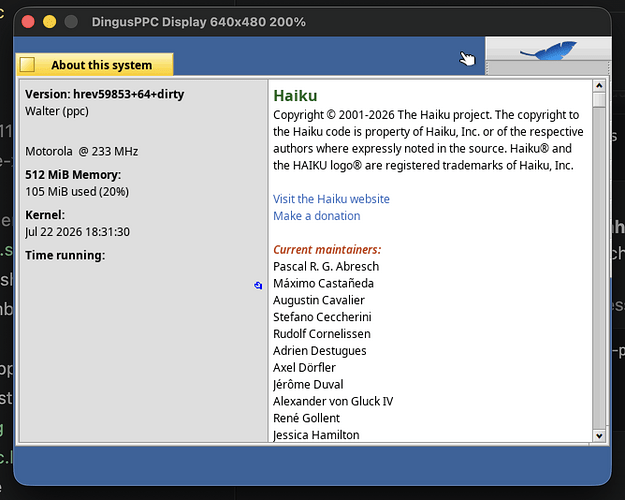Click the green Haiku heading

(295, 96)
